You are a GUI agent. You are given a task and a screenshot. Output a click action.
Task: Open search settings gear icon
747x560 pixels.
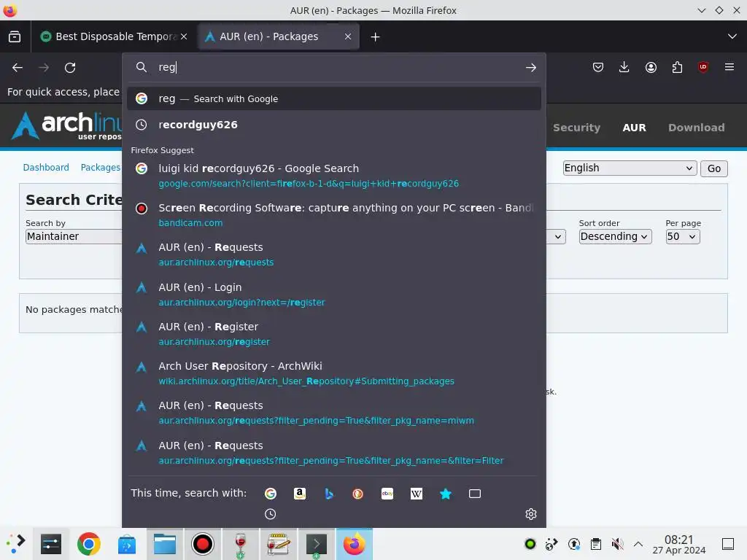pyautogui.click(x=531, y=514)
